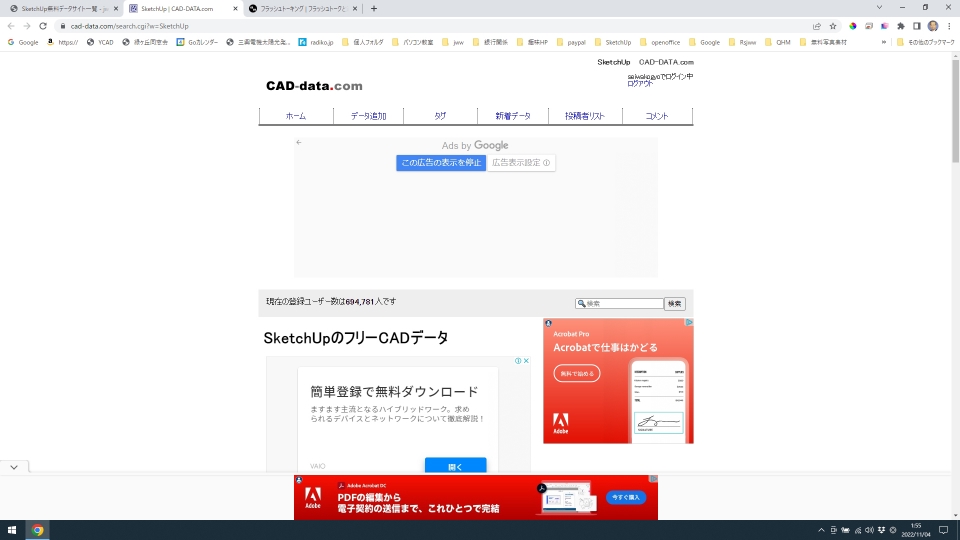This screenshot has width=960, height=540.
Task: Click the AdChoices info icon on VAIO ad
Action: 518,361
